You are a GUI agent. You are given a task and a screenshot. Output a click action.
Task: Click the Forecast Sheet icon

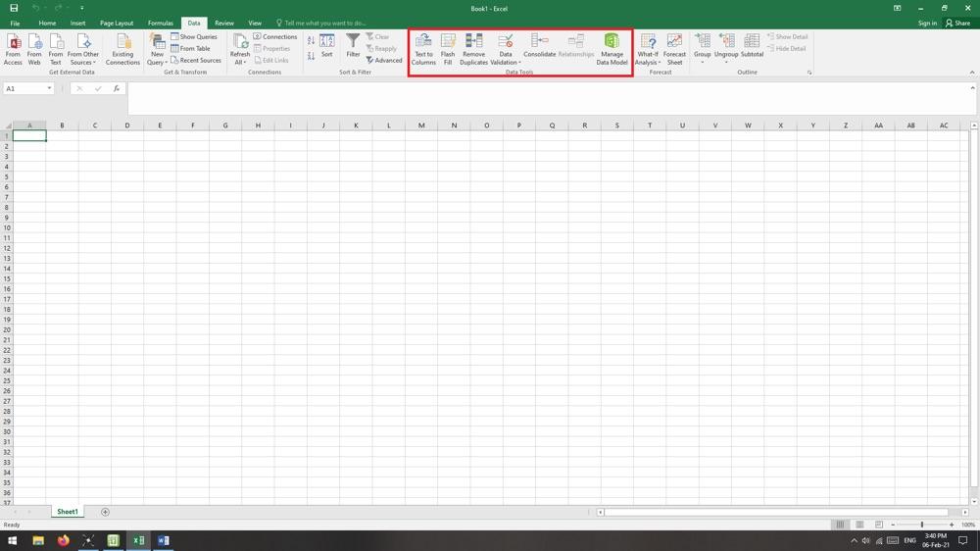[674, 50]
